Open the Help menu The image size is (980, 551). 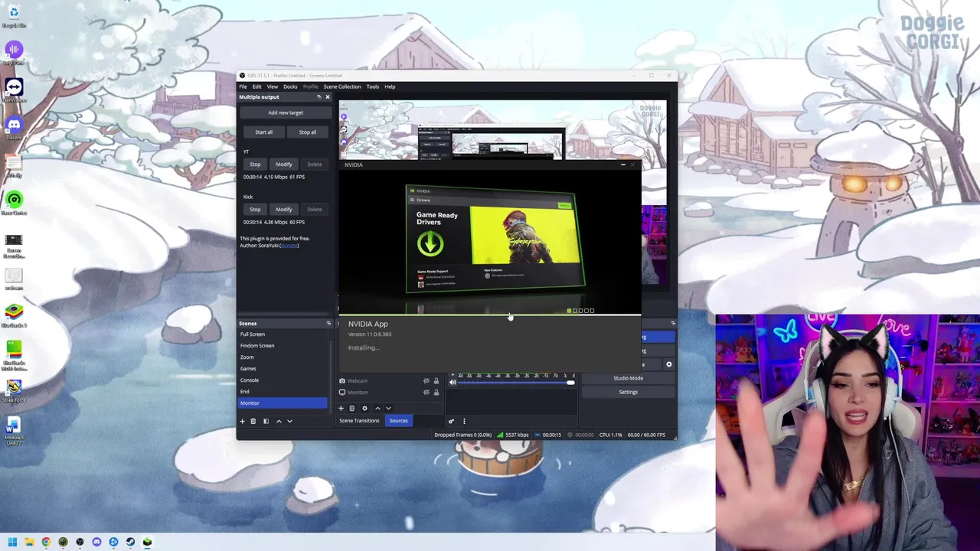pyautogui.click(x=390, y=86)
